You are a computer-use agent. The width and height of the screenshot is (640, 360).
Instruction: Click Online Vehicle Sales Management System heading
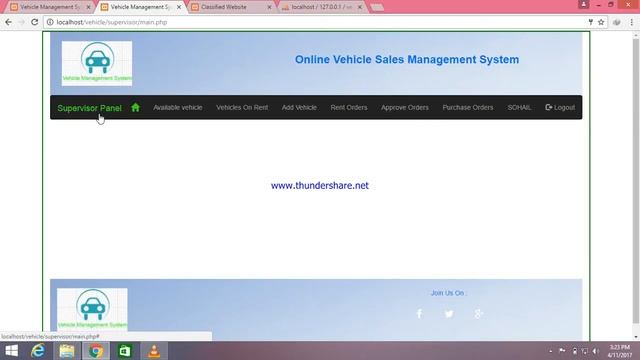[407, 60]
